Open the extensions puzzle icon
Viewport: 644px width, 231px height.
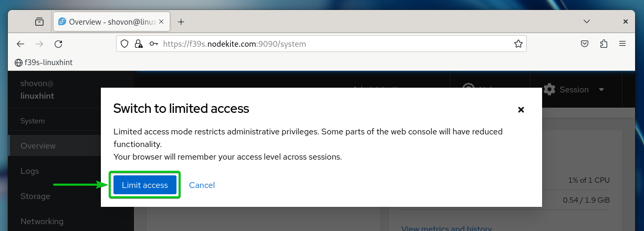tap(603, 44)
